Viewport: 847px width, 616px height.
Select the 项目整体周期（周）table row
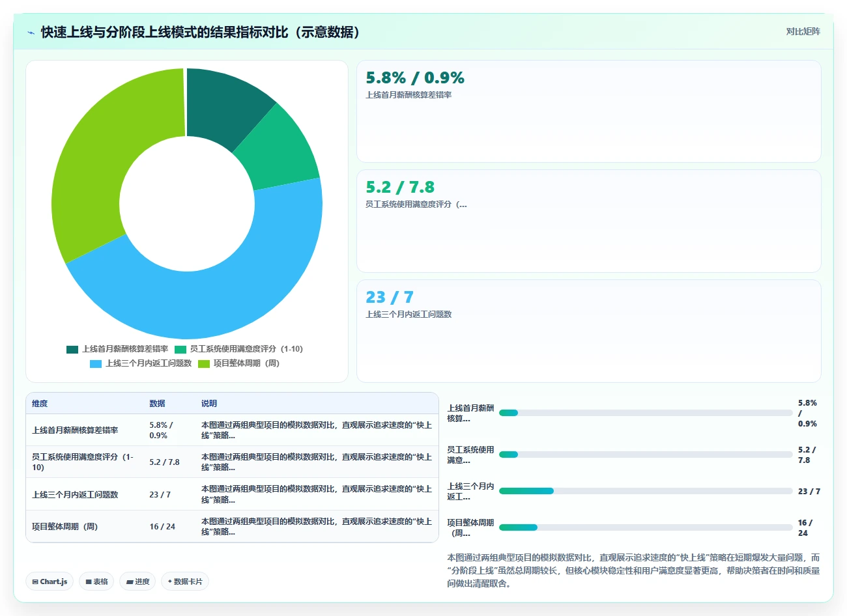coord(233,526)
